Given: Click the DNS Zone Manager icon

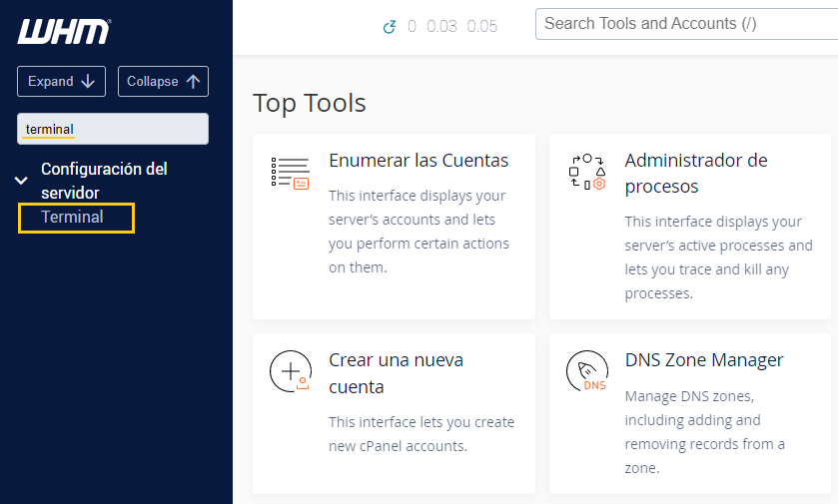Looking at the screenshot, I should click(x=587, y=371).
